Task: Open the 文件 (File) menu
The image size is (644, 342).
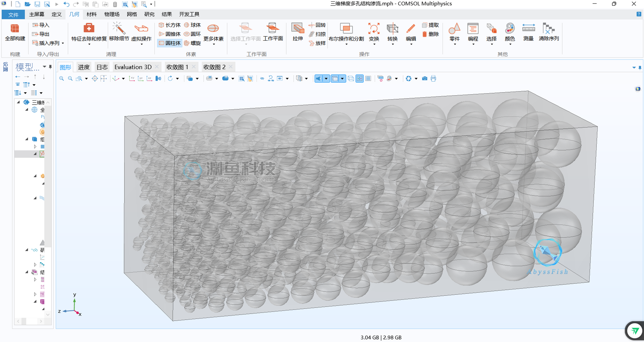Action: (x=13, y=14)
